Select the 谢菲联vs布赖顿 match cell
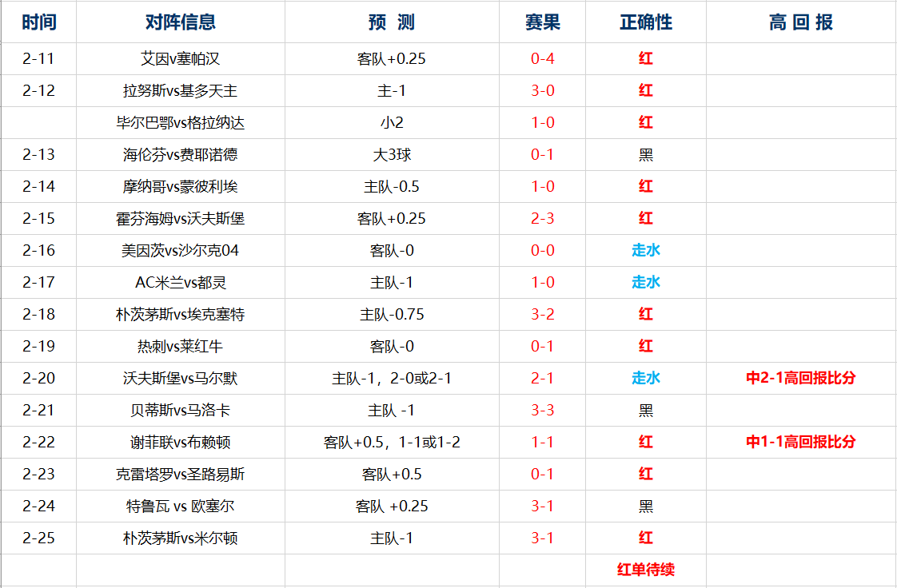 pos(181,443)
